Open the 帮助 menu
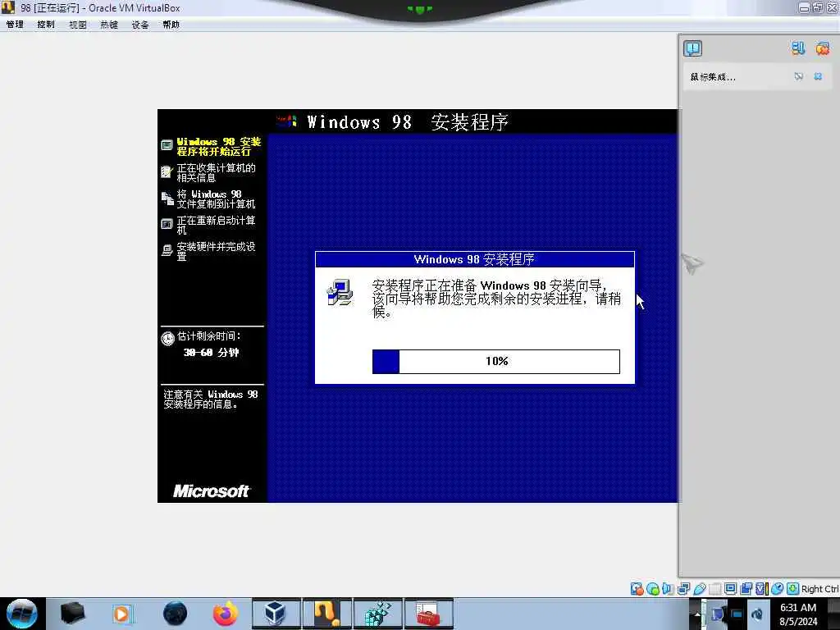 click(171, 25)
